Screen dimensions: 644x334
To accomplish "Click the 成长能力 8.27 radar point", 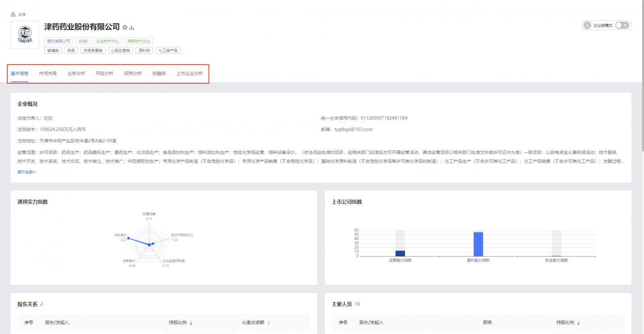I will tap(128, 238).
